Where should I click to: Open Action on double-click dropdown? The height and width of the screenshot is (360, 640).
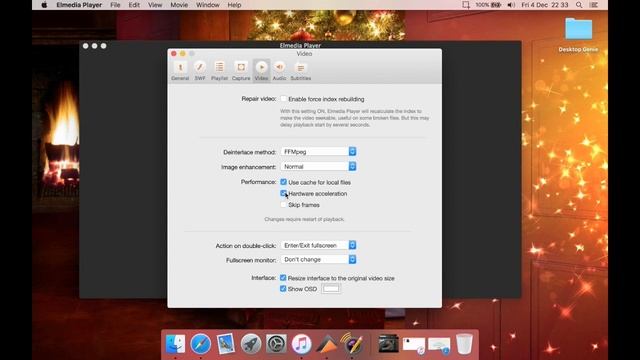click(318, 245)
